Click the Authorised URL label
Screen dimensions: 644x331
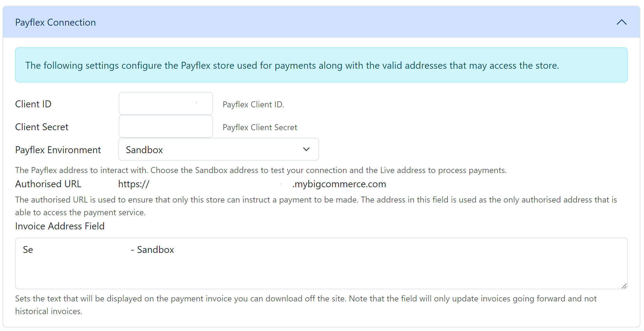tap(48, 184)
